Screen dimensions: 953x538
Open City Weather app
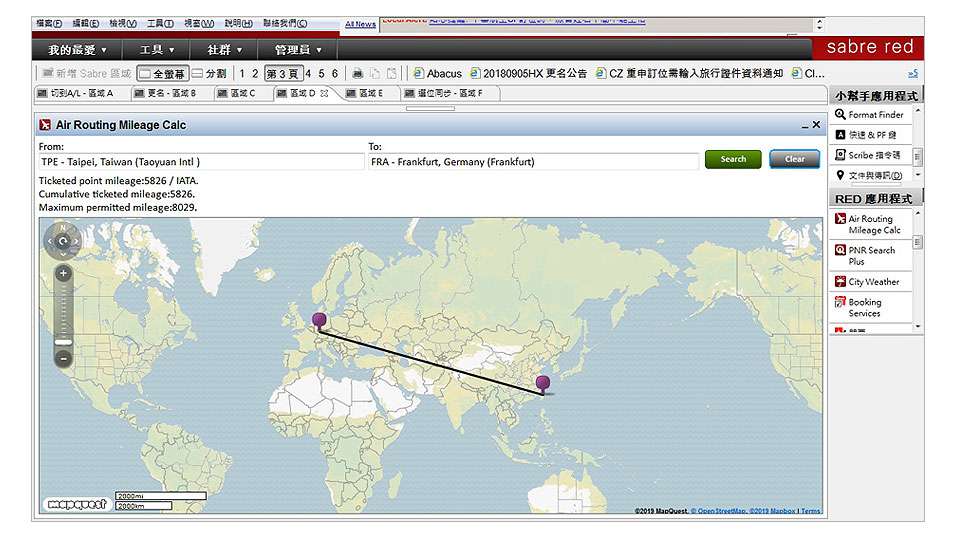coord(867,281)
